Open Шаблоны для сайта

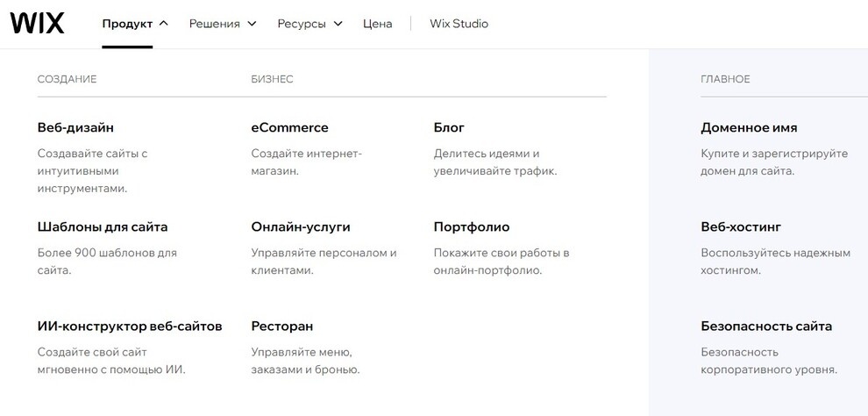click(x=103, y=226)
